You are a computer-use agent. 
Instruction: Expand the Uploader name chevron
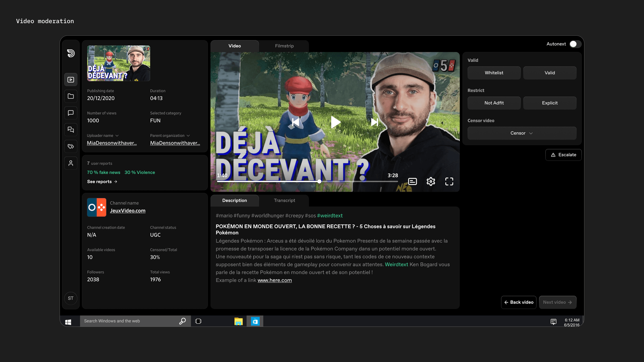tap(117, 136)
